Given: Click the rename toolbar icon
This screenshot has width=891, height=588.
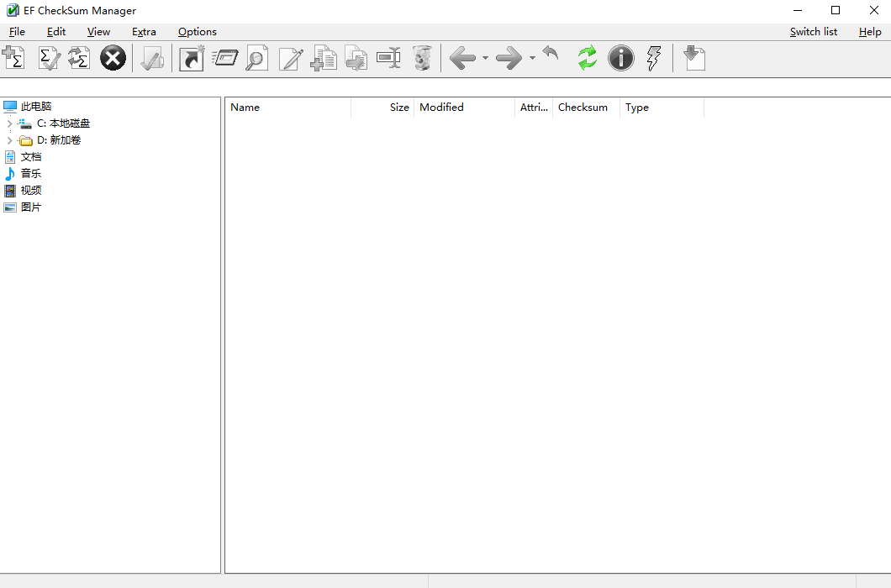Looking at the screenshot, I should [388, 58].
